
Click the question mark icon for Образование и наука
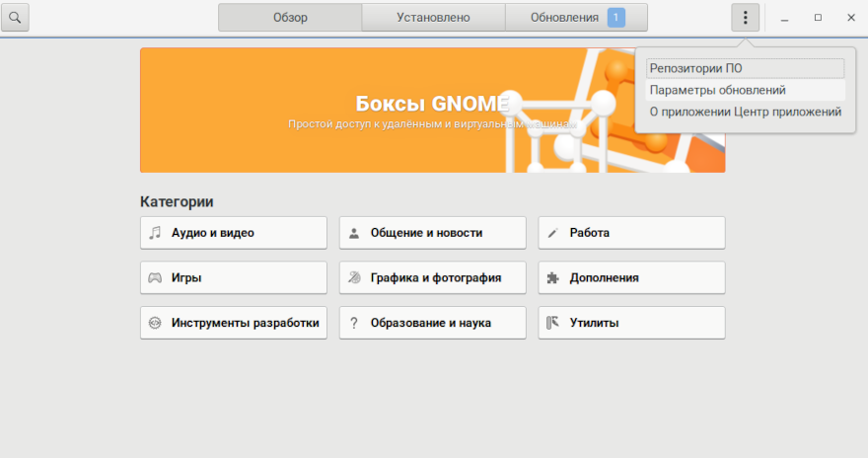tap(354, 323)
